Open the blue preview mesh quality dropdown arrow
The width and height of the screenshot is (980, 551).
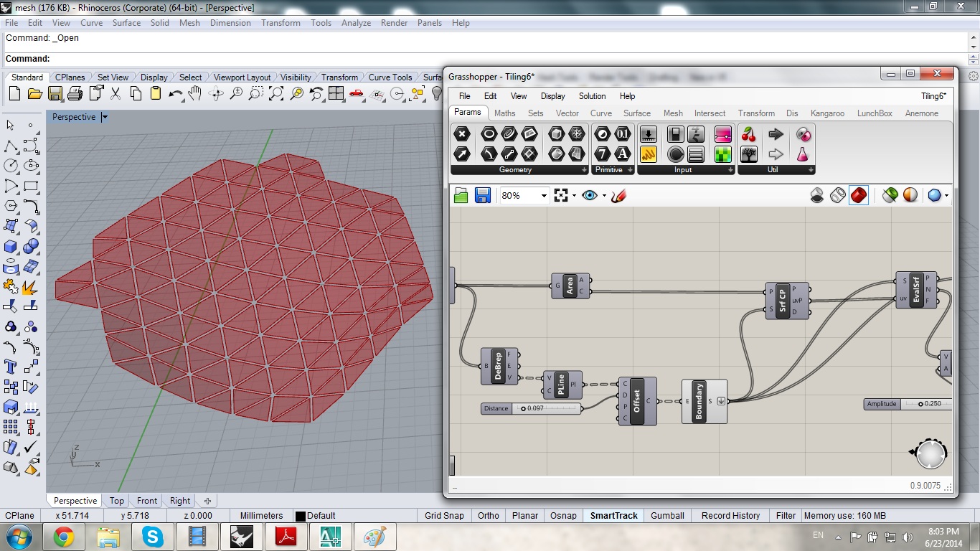pos(946,195)
